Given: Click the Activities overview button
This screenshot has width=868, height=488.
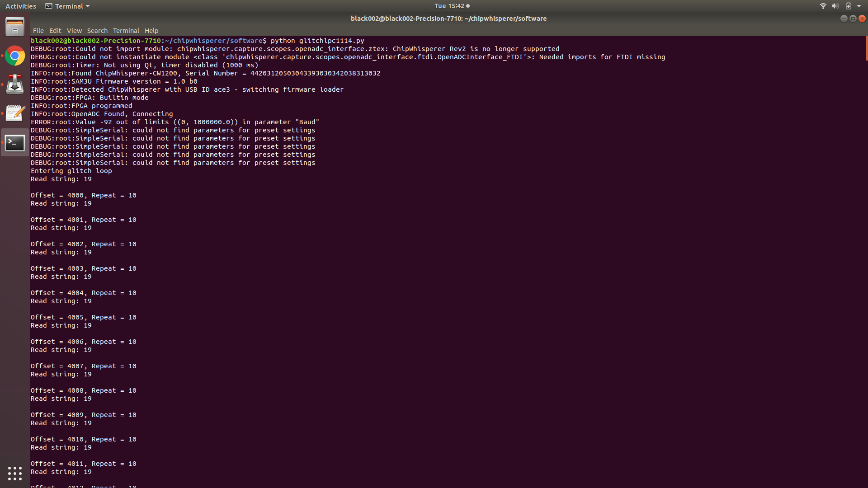Looking at the screenshot, I should pyautogui.click(x=21, y=6).
